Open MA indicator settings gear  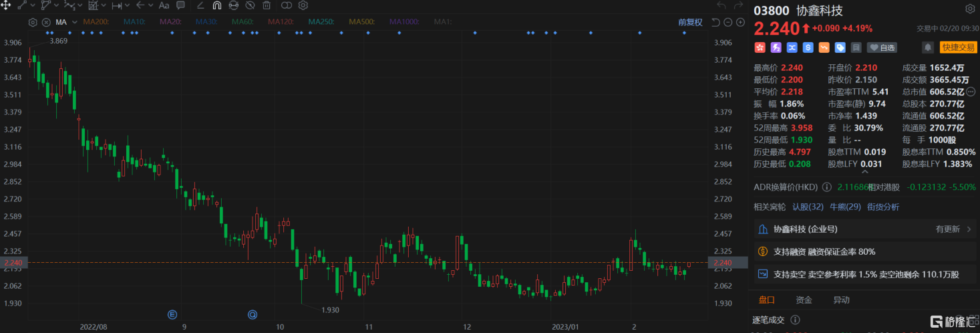tap(33, 22)
